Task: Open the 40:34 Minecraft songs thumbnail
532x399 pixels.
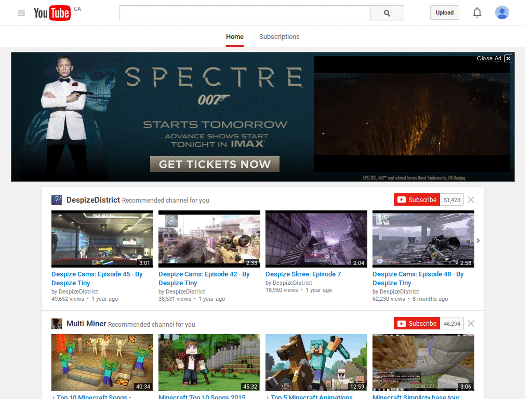Action: (102, 363)
